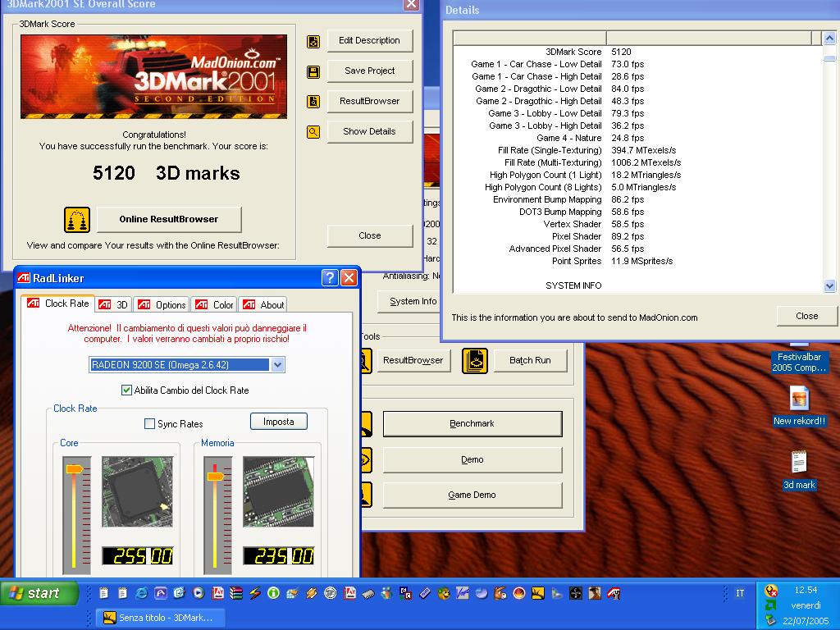Select the 3DMark Score 5120 row in Details
This screenshot has height=630, width=840.
[x=637, y=52]
